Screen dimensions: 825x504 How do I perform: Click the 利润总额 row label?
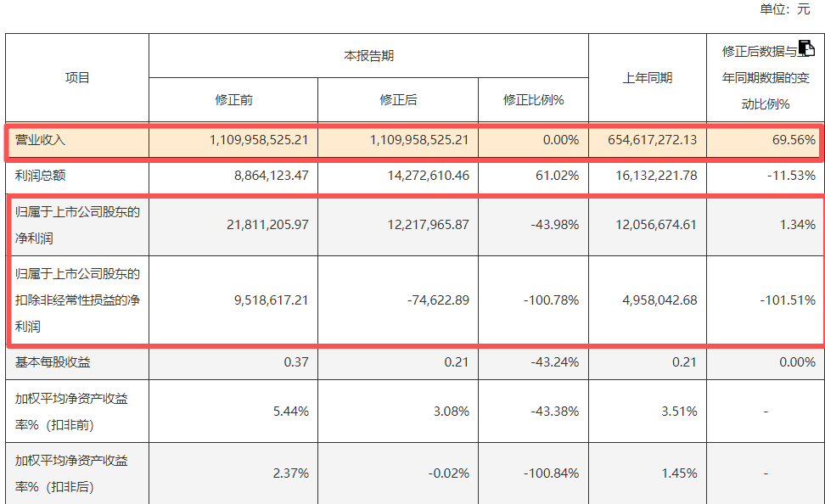(41, 176)
